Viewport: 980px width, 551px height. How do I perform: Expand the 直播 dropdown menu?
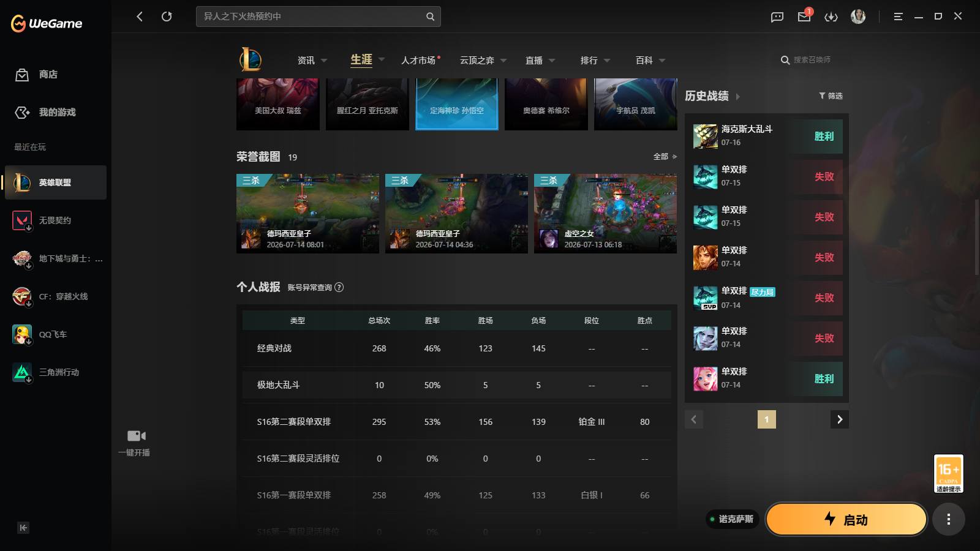pyautogui.click(x=552, y=61)
